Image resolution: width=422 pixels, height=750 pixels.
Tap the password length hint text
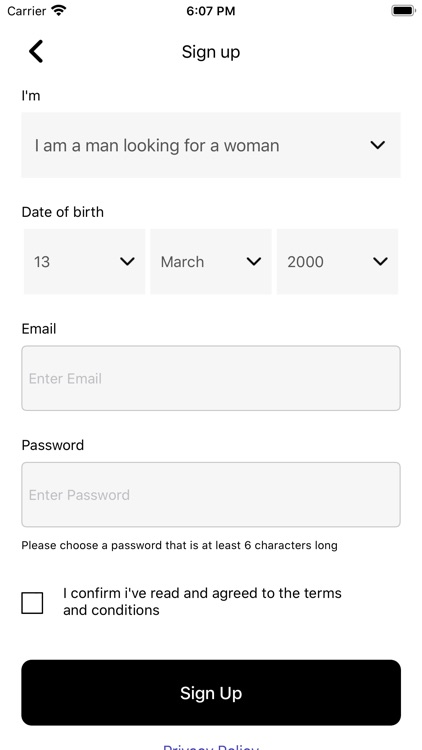point(179,545)
